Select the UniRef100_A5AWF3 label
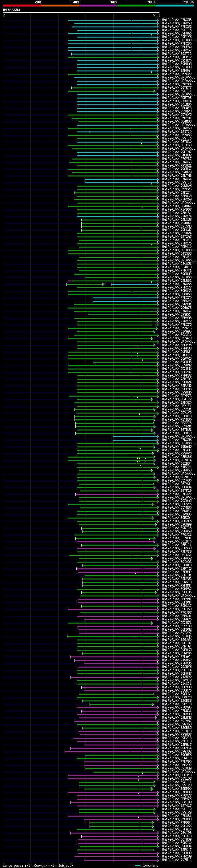 (177, 108)
